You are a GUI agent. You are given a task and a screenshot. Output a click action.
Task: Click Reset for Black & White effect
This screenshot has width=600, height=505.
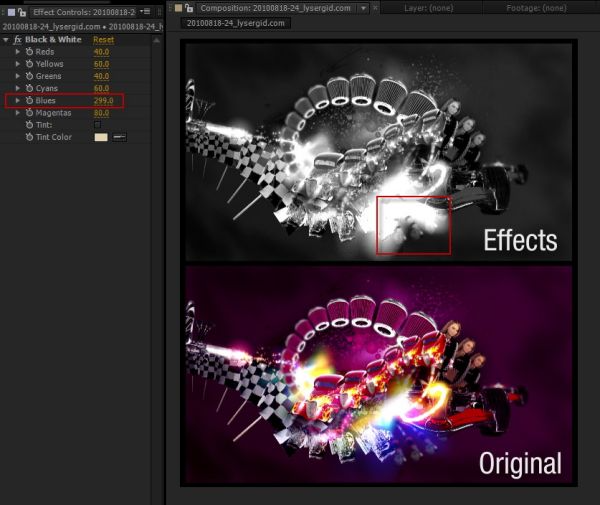pyautogui.click(x=103, y=40)
